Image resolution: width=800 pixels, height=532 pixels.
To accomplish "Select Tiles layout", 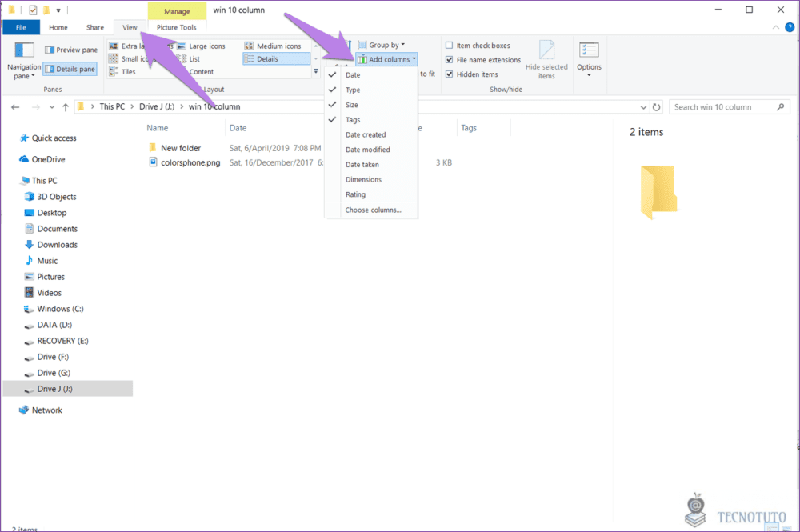I will click(122, 72).
